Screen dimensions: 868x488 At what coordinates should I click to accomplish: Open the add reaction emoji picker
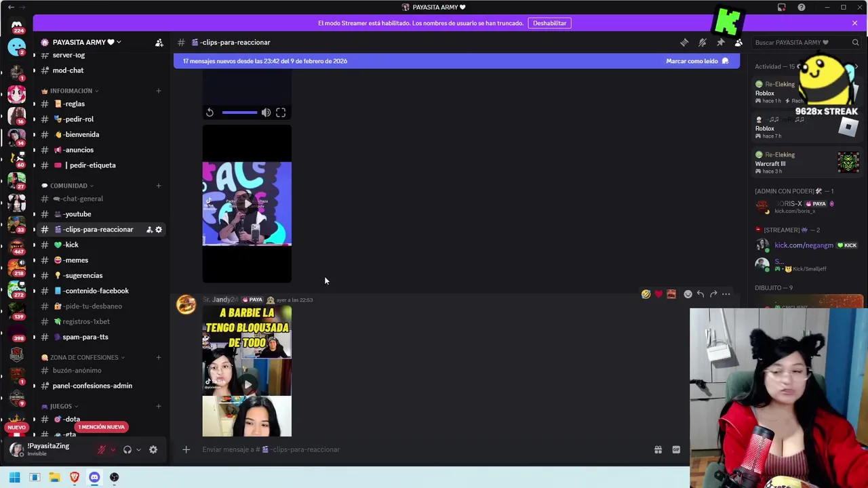(688, 294)
